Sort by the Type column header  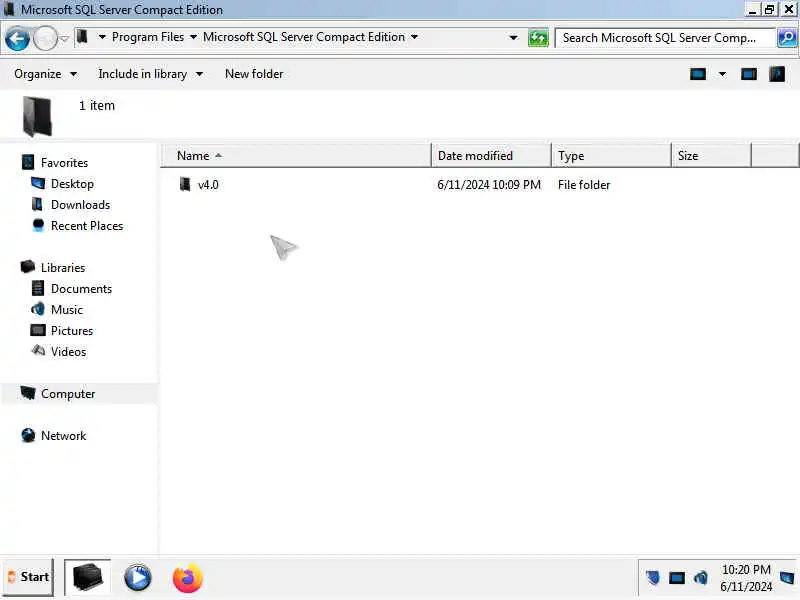coord(611,156)
